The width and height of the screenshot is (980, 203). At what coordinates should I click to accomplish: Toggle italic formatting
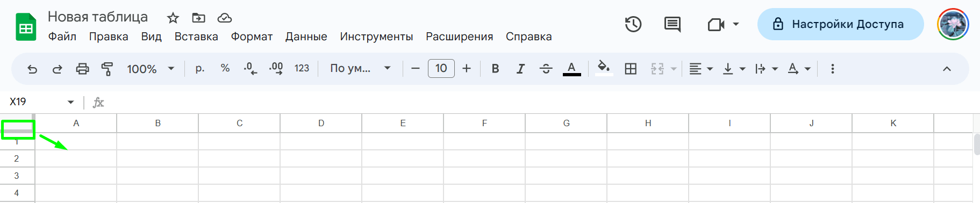click(520, 69)
